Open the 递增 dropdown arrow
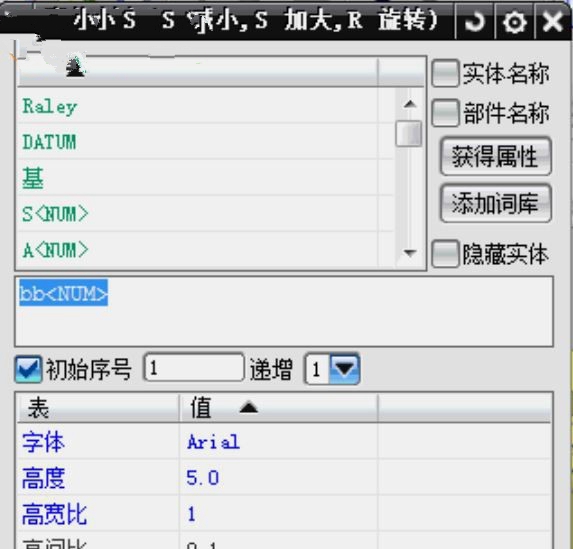Viewport: 573px width, 549px height. coord(344,368)
